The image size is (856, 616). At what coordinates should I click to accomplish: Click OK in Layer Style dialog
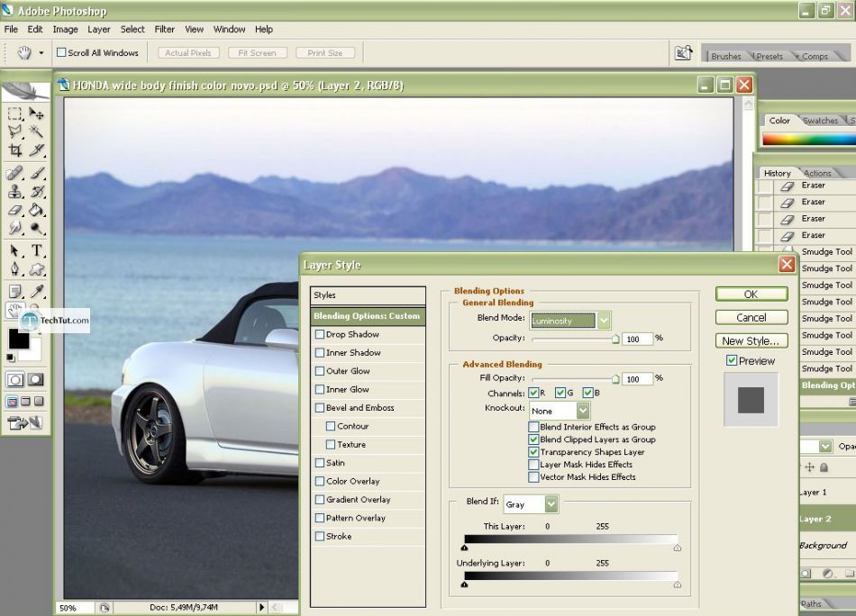pos(751,294)
